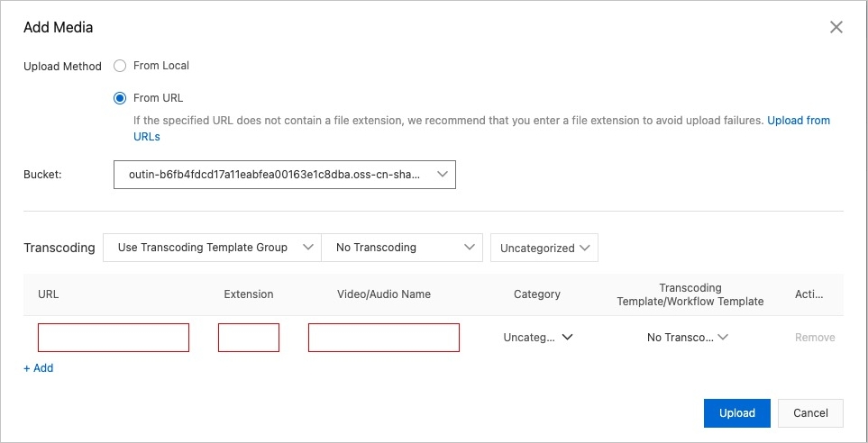
Task: Select the From URL upload method
Action: (x=120, y=98)
